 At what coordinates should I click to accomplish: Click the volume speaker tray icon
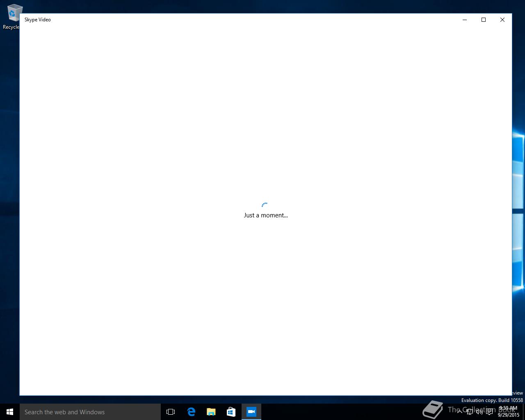pos(479,412)
